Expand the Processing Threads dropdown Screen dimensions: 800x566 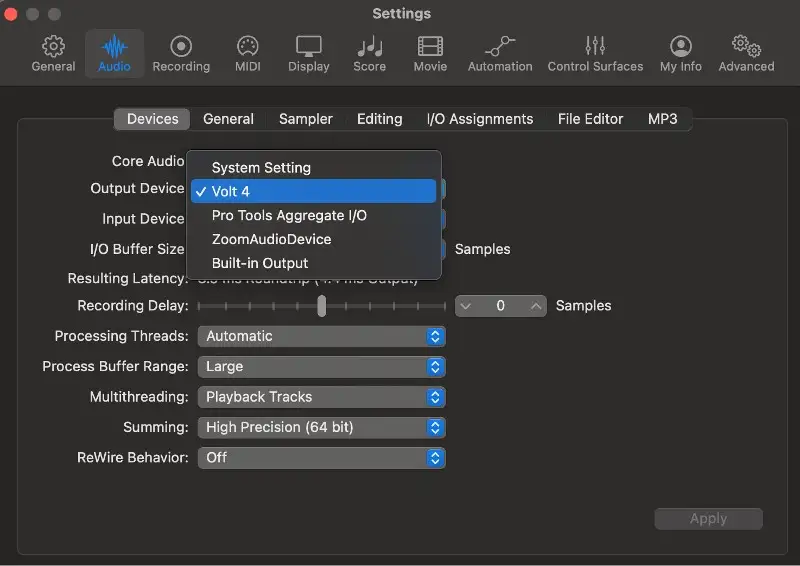[x=321, y=337]
